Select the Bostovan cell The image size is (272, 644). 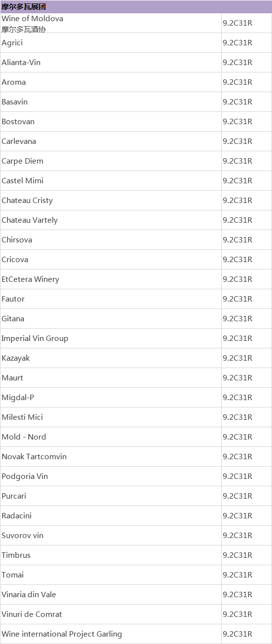tap(111, 122)
